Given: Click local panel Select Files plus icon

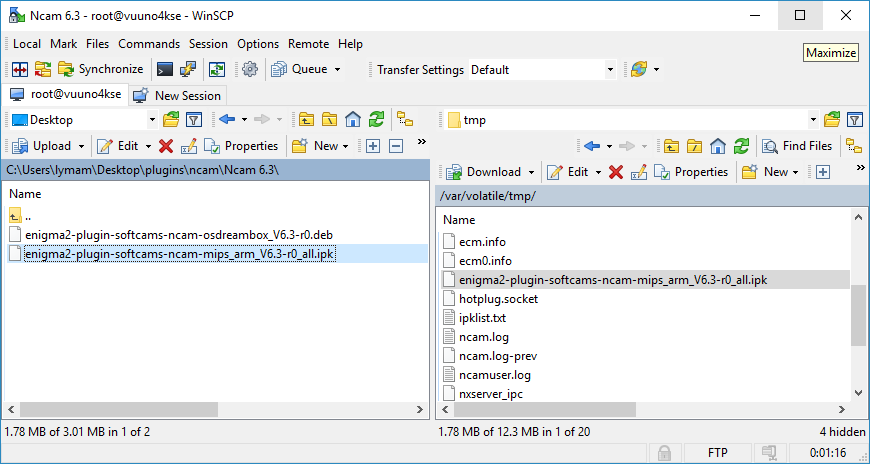Looking at the screenshot, I should coord(373,146).
